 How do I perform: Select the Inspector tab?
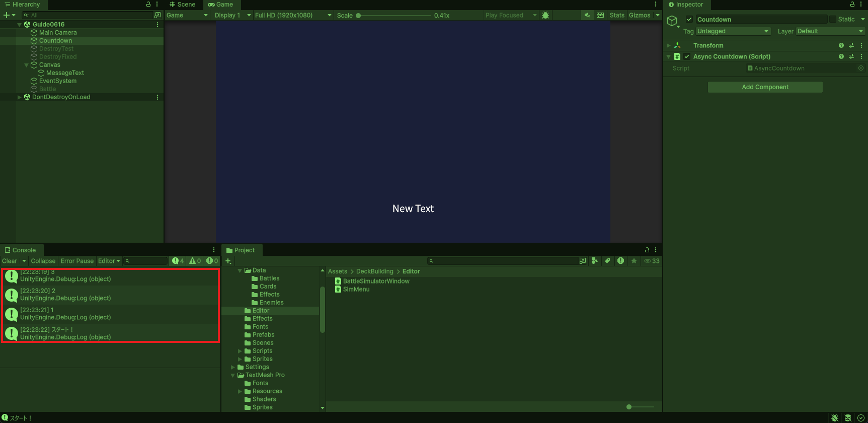coord(686,5)
